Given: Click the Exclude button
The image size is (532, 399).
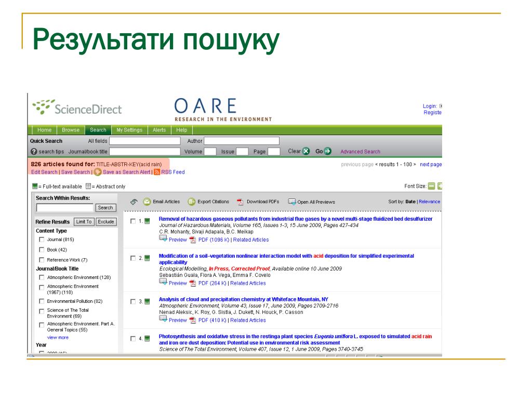Looking at the screenshot, I should tap(106, 221).
